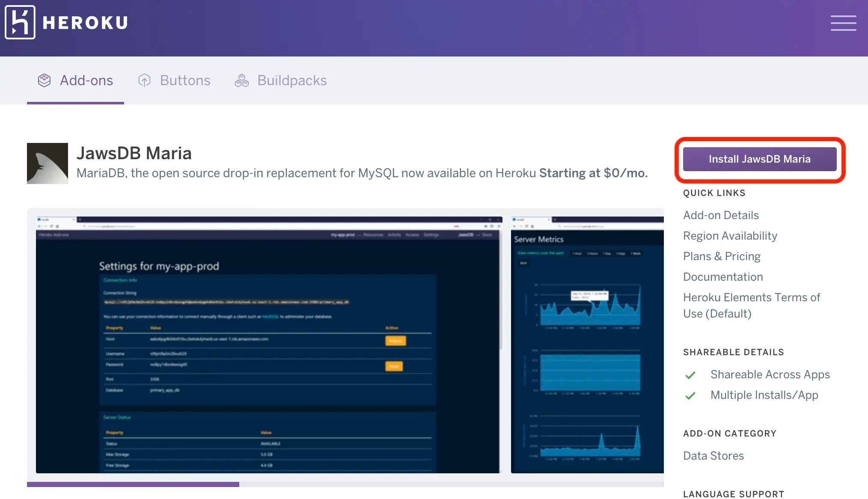
Task: Open the Plans & Pricing link
Action: tap(721, 256)
